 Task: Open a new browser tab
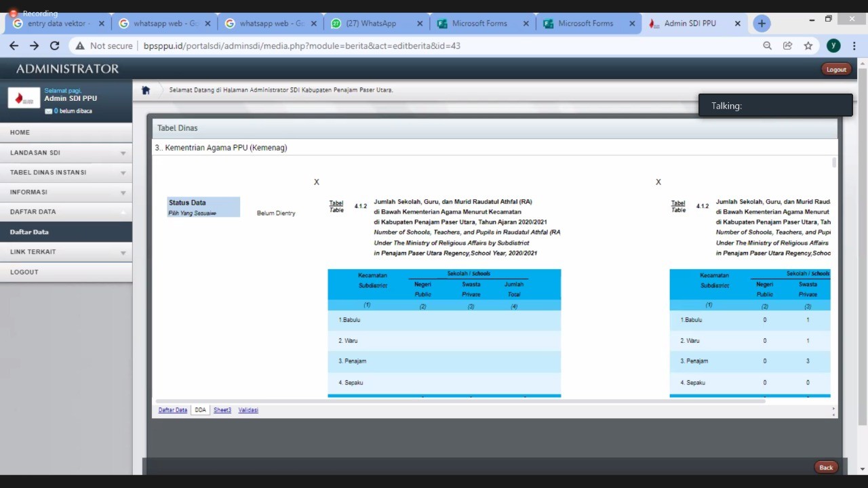click(762, 23)
